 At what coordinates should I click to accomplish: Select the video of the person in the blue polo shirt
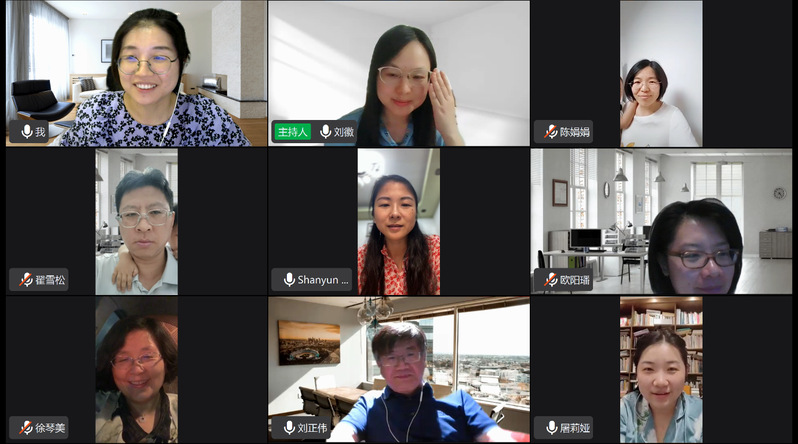click(x=398, y=370)
